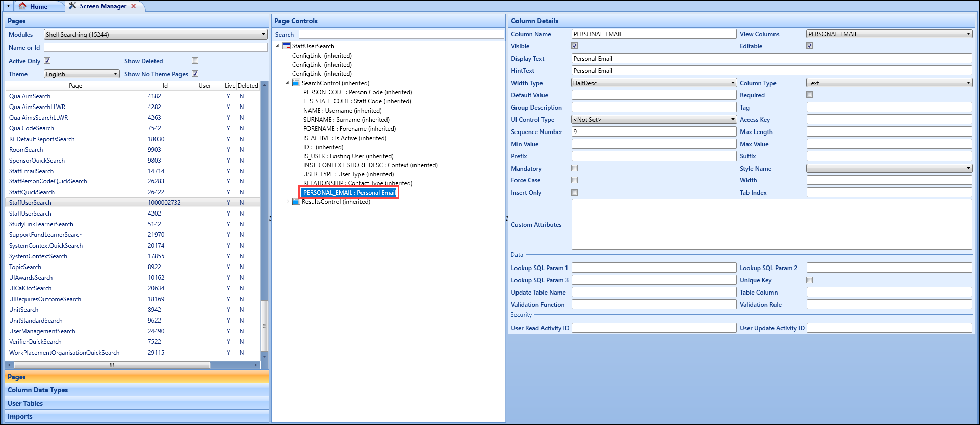Click the Name or Id field
980x425 pixels.
pyautogui.click(x=156, y=47)
